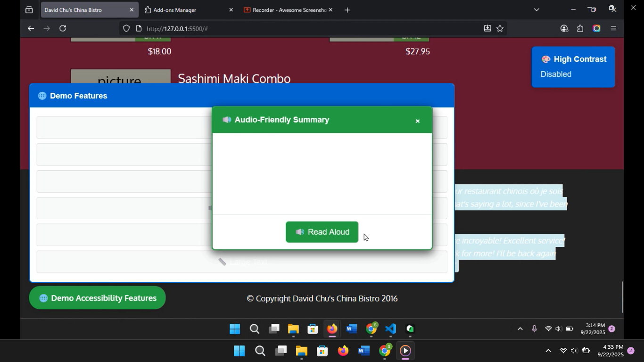This screenshot has width=644, height=362.
Task: Click the copyright David Chu's China Bistro text
Action: coord(322,298)
